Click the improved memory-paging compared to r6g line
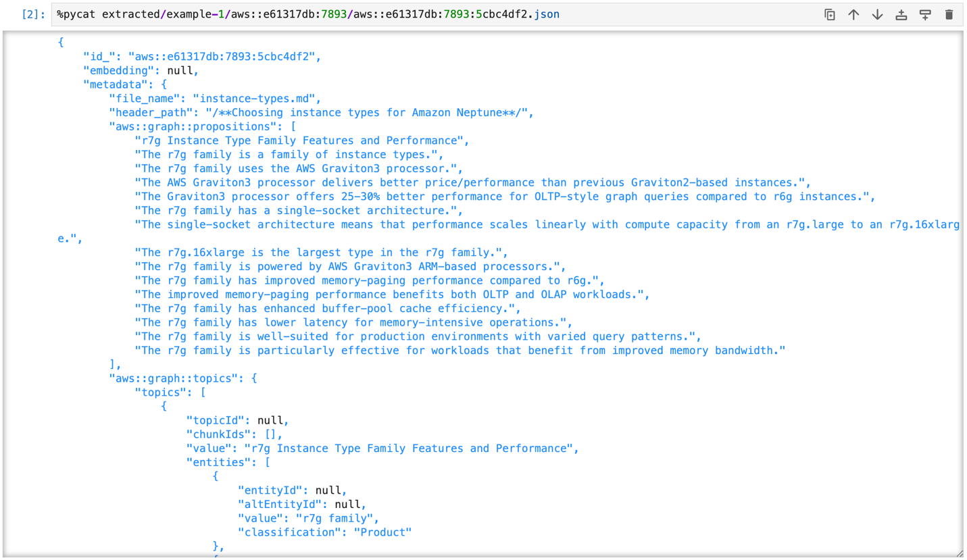This screenshot has width=967, height=560. 370,280
